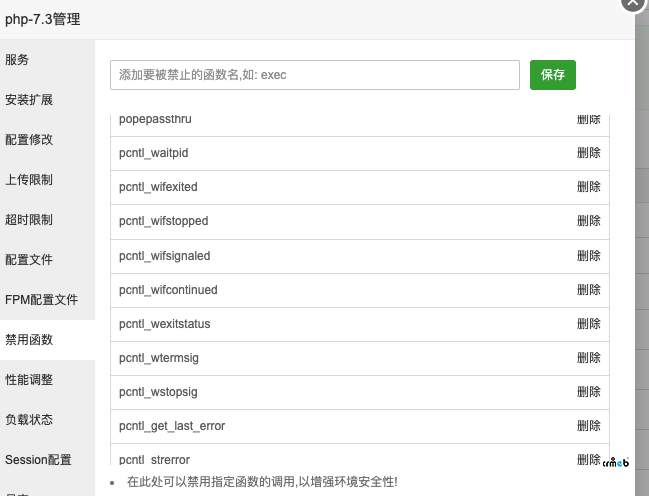Close the php-7.3 management dialog
The width and height of the screenshot is (649, 496).
(635, 4)
